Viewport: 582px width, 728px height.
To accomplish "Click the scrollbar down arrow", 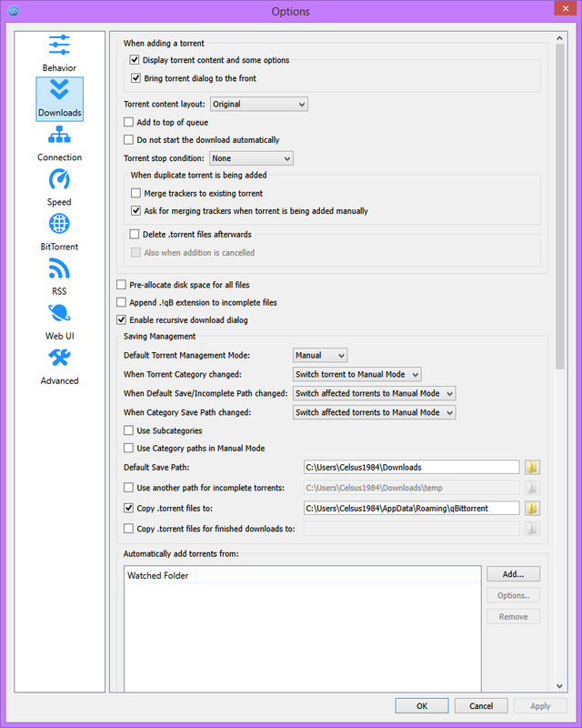I will tap(559, 686).
